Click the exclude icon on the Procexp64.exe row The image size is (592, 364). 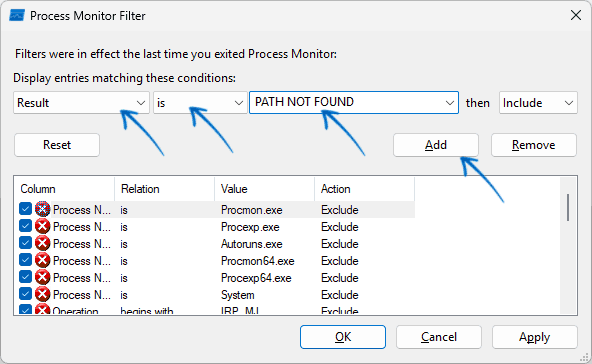[43, 278]
